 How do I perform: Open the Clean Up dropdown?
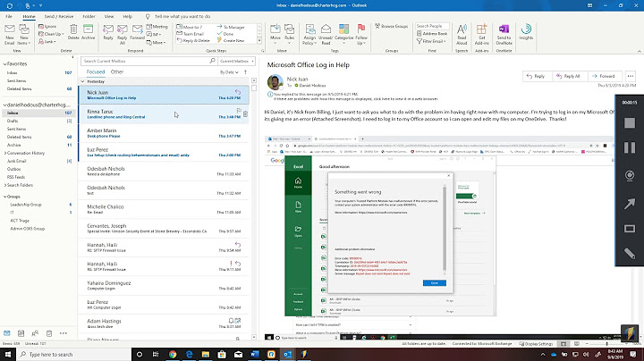pyautogui.click(x=51, y=34)
